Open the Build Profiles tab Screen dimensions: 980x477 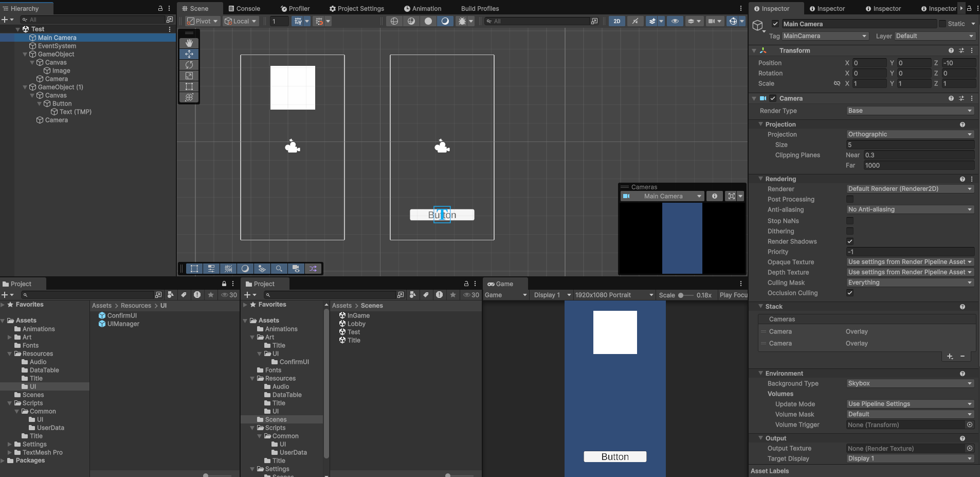[x=480, y=8]
